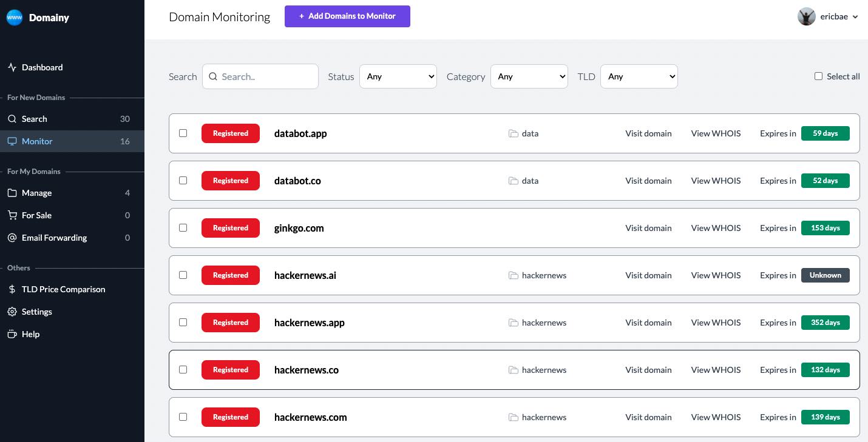The width and height of the screenshot is (868, 442).
Task: Click into the Search domains input field
Action: coord(260,76)
